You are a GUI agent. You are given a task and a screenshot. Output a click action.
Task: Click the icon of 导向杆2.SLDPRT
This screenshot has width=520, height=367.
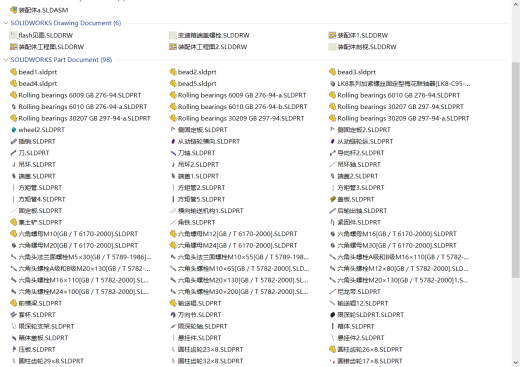[x=332, y=153]
